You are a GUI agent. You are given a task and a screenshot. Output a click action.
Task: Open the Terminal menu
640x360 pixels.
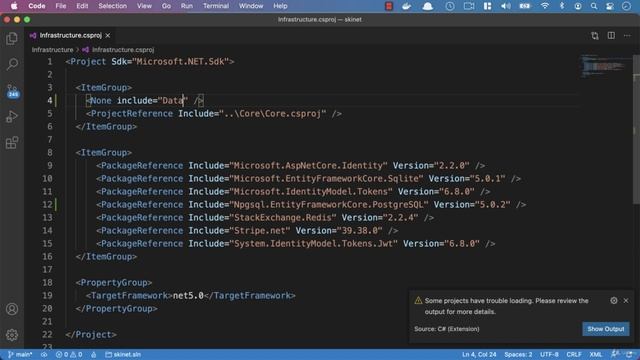tap(216, 6)
